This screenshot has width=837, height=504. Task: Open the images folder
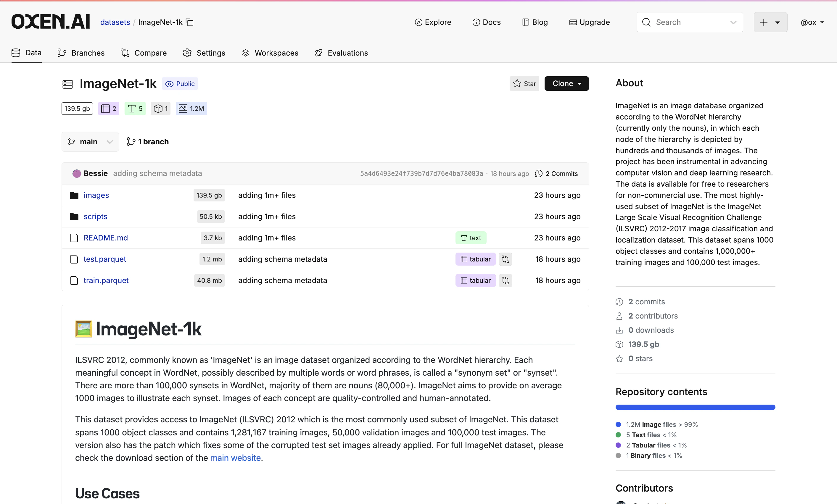96,195
